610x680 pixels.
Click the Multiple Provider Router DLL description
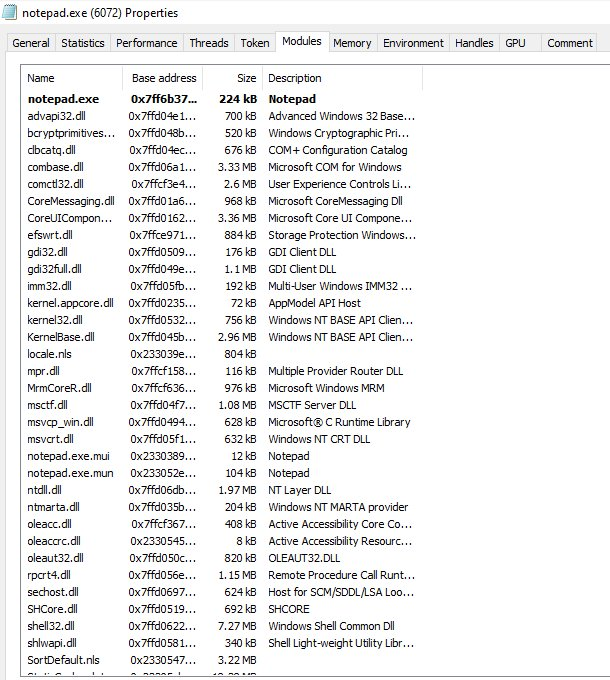(x=336, y=371)
